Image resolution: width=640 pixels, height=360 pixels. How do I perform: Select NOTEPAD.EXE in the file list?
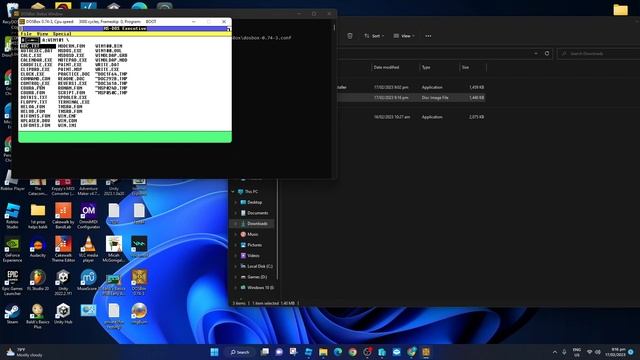click(72, 60)
